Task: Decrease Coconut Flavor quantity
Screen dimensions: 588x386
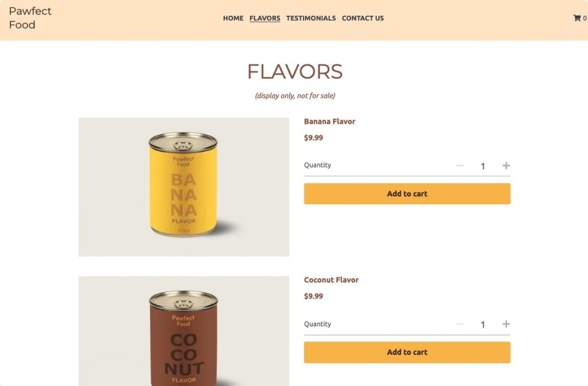Action: point(460,324)
